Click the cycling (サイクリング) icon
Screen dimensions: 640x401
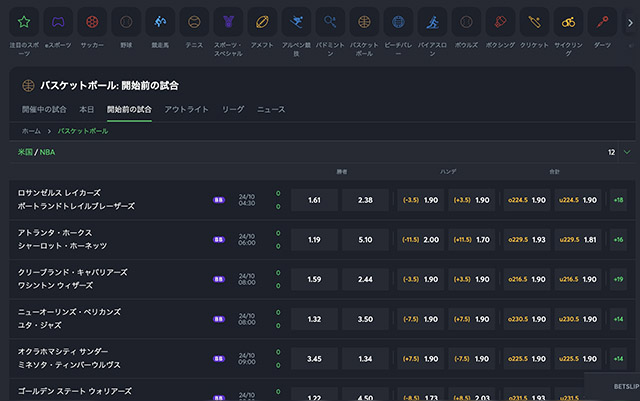(x=567, y=21)
